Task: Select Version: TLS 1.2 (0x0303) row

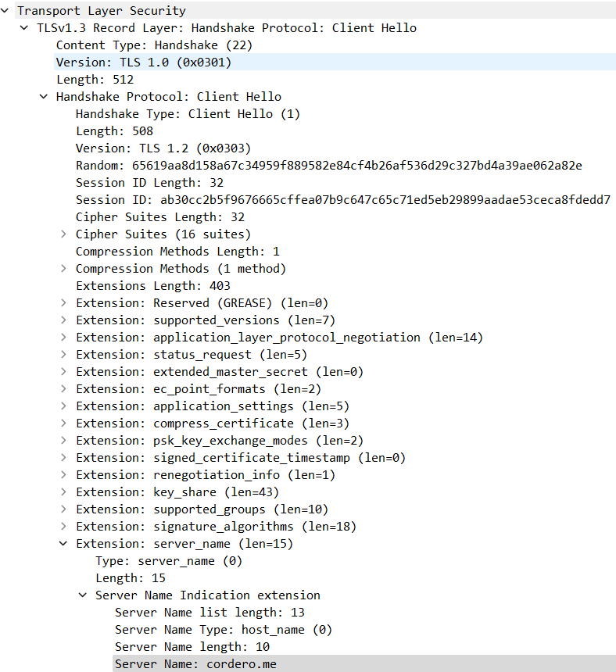Action: [163, 148]
